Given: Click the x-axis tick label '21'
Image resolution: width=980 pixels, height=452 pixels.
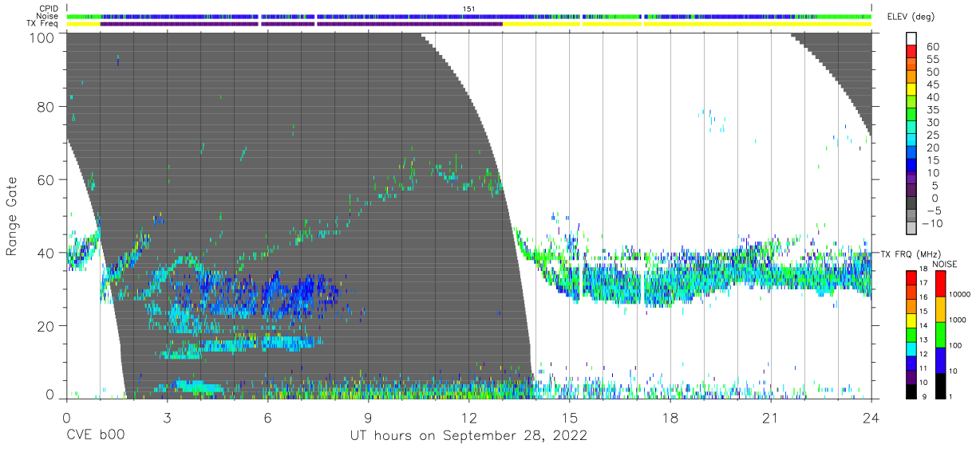Looking at the screenshot, I should 771,417.
